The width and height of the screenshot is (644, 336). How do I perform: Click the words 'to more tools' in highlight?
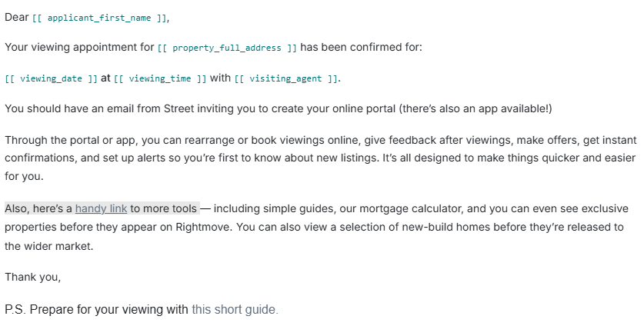[x=163, y=209]
